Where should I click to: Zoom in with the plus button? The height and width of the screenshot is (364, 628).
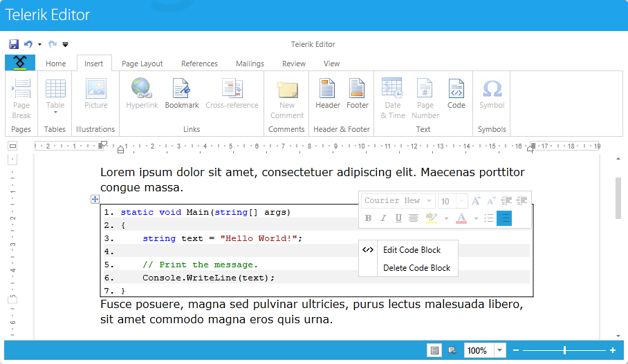[x=613, y=350]
